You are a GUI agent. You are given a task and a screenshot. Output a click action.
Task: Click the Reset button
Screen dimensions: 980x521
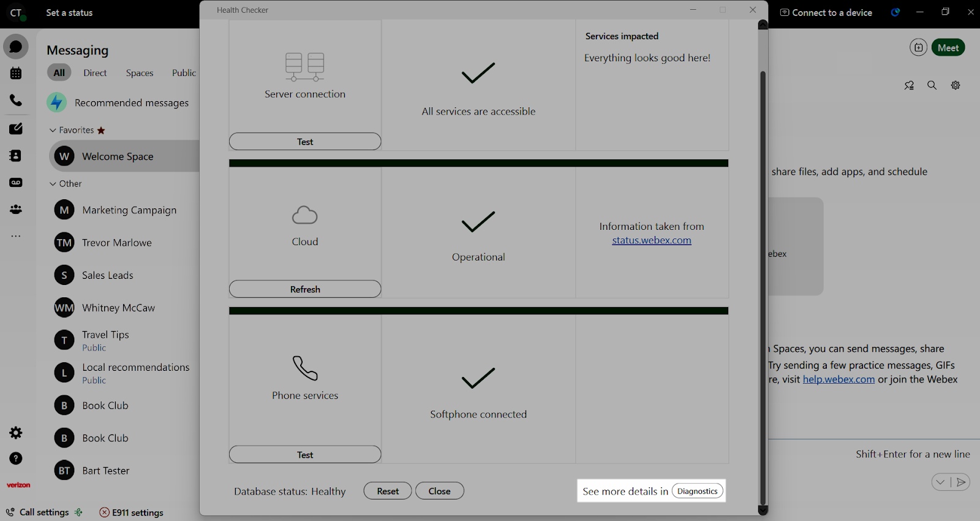click(388, 491)
